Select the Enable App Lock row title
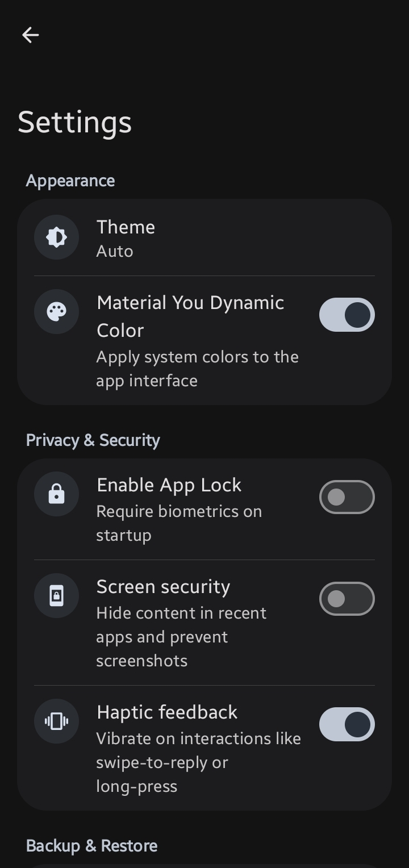The image size is (409, 868). tap(169, 485)
